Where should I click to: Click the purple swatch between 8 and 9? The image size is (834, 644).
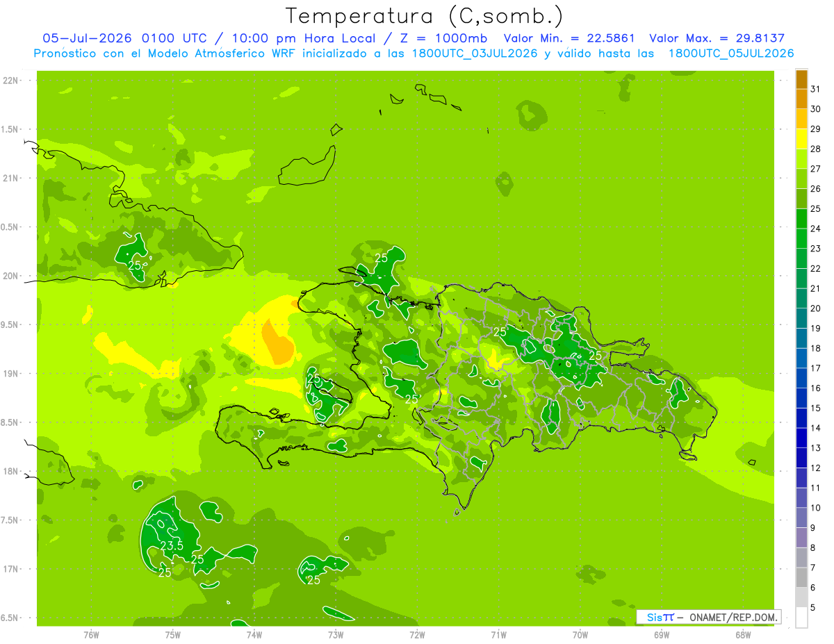coord(801,538)
